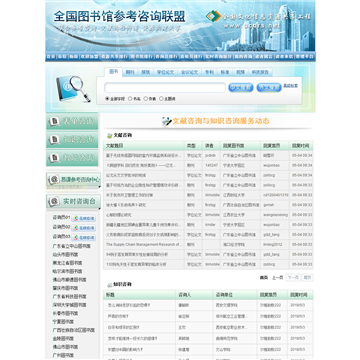
Task: Open 首页 in the top navigation bar
Action: [51, 57]
